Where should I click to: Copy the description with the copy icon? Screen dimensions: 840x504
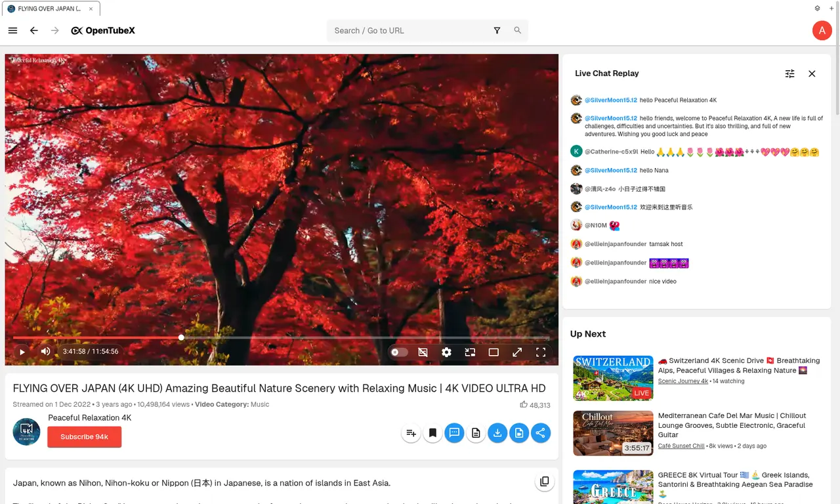(544, 482)
